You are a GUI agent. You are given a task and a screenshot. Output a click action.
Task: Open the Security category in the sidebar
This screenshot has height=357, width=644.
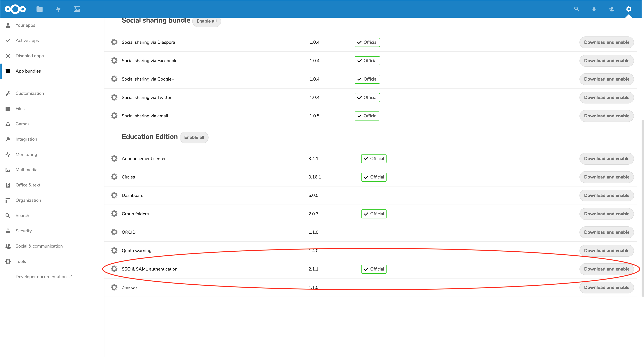[23, 231]
